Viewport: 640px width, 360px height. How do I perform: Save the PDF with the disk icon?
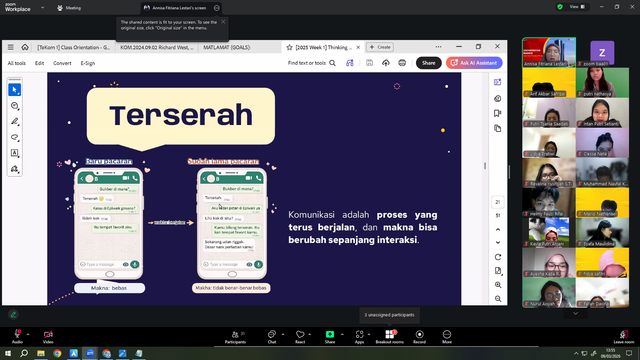point(369,63)
